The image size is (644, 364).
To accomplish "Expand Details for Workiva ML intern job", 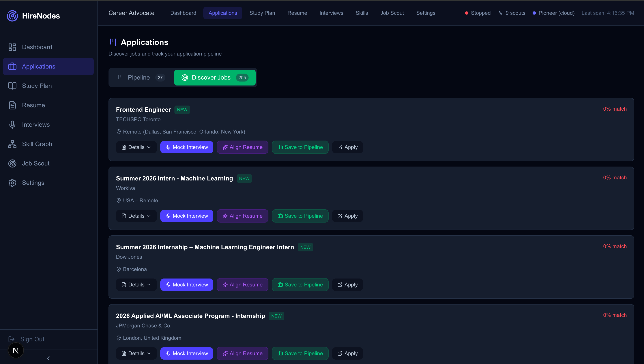I will click(136, 216).
